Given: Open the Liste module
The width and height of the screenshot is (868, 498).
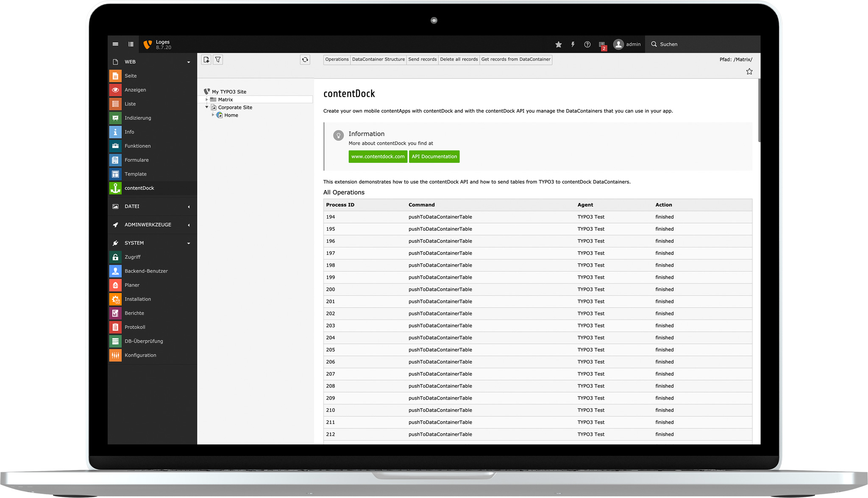Looking at the screenshot, I should (152, 104).
